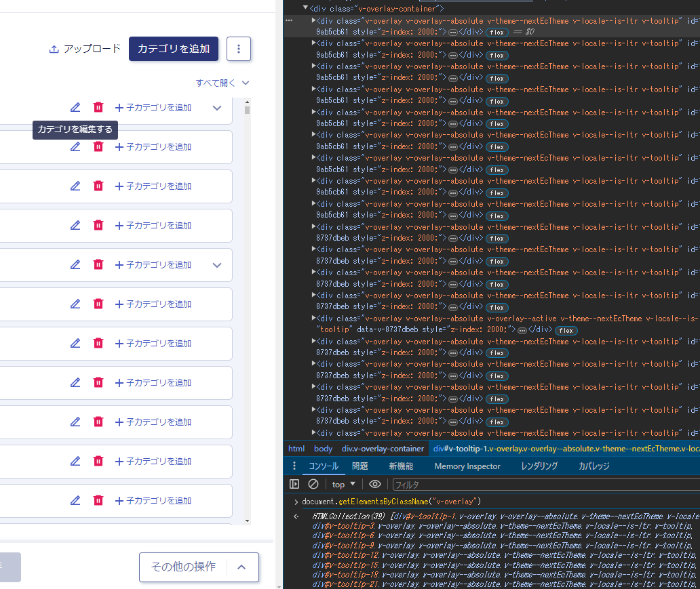This screenshot has height=589, width=700.
Task: Click the すべて開く chevron to open all categories
Action: pos(246,83)
